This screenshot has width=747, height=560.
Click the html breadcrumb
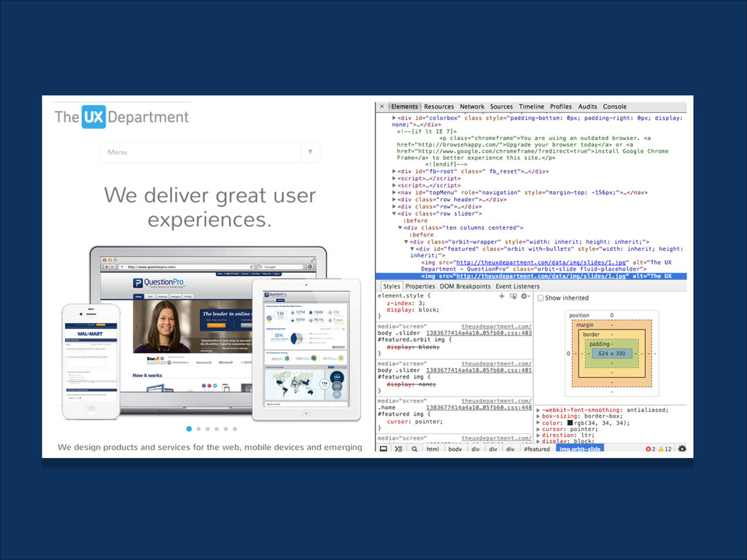pyautogui.click(x=433, y=449)
